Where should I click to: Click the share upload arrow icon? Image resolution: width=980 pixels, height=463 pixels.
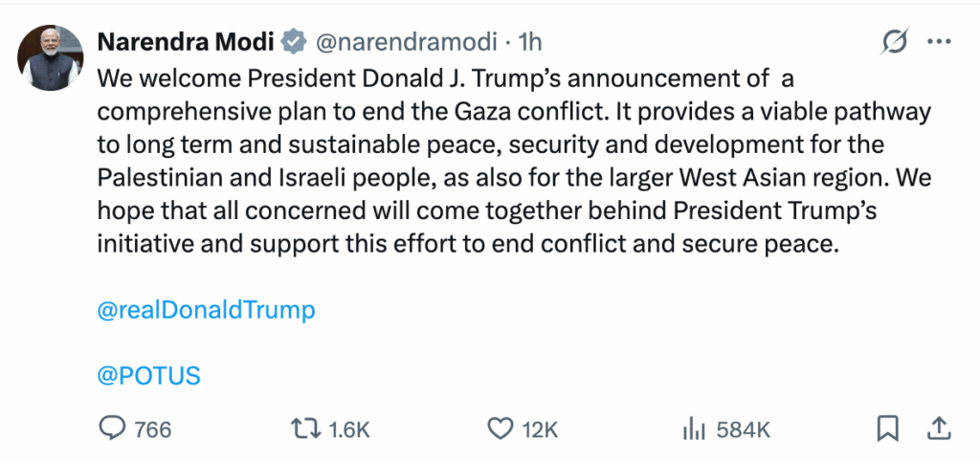[x=939, y=428]
